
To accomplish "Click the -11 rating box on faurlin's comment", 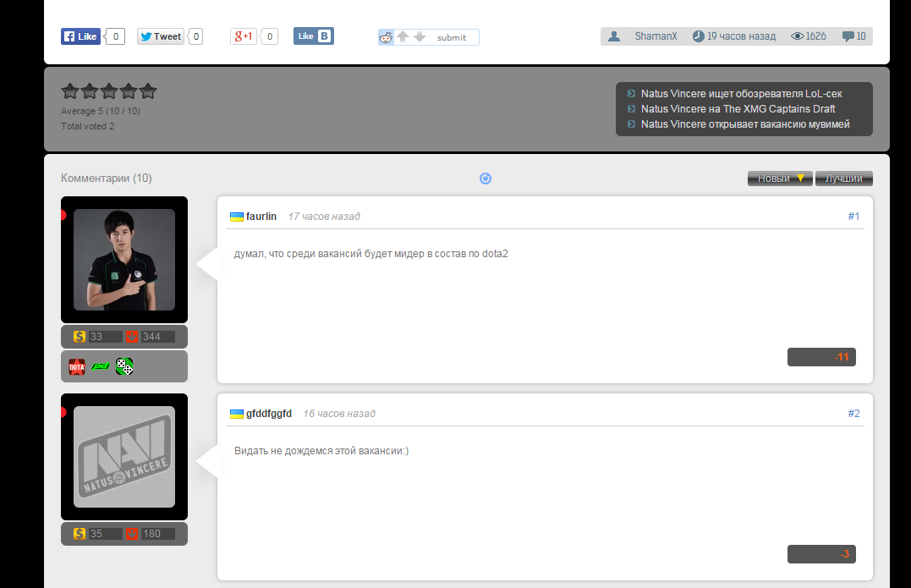I will click(x=821, y=357).
